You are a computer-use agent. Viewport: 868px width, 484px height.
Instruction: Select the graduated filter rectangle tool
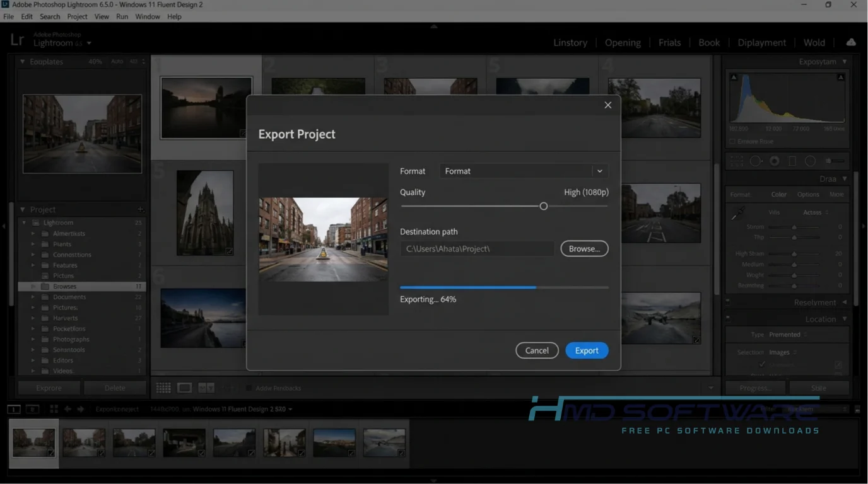pyautogui.click(x=792, y=161)
